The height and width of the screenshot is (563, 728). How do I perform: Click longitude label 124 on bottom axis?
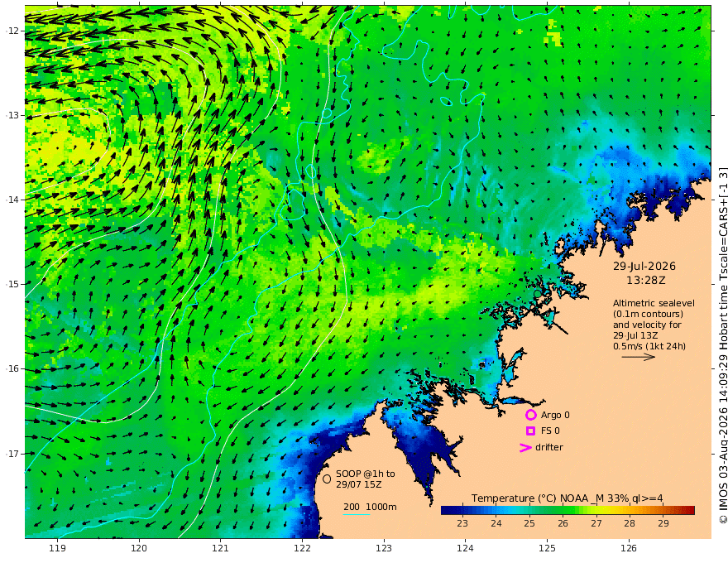[x=466, y=548]
